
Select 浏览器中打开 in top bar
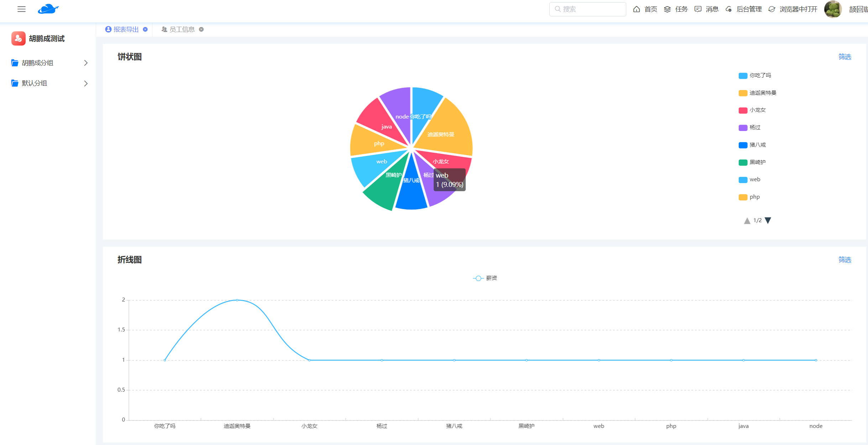click(799, 9)
